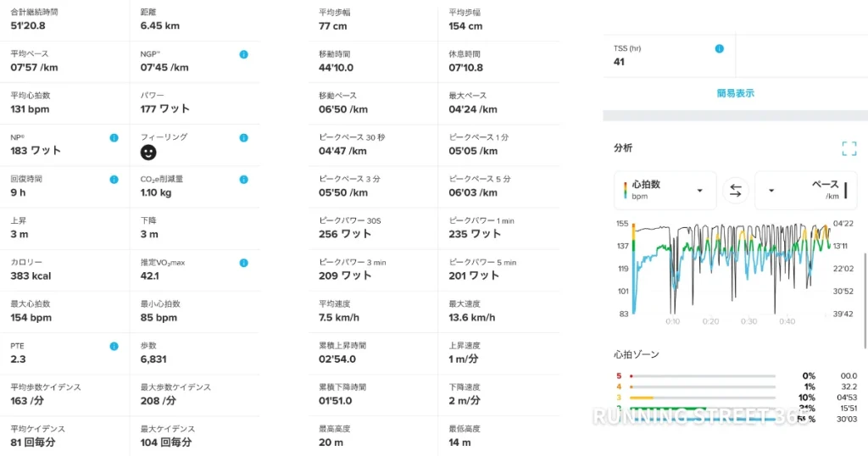Click the vertical scrollbar on the right edge

[865, 301]
